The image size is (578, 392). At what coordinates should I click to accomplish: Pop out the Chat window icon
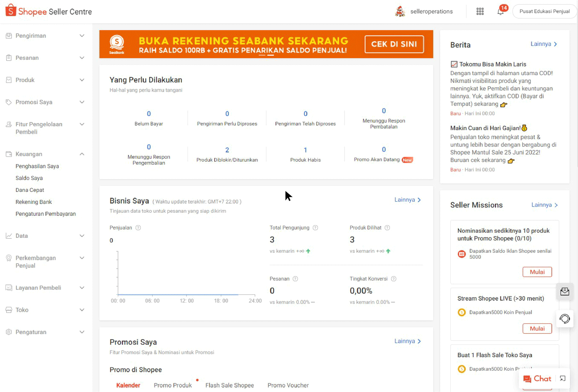pos(563,379)
